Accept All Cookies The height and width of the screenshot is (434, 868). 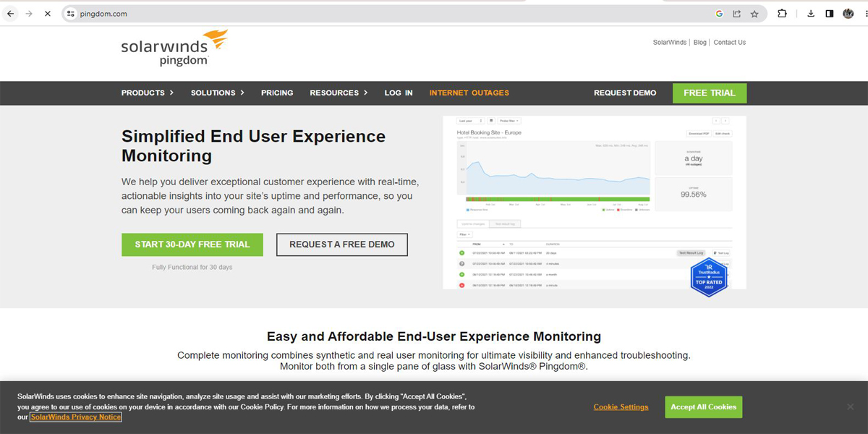pos(704,407)
